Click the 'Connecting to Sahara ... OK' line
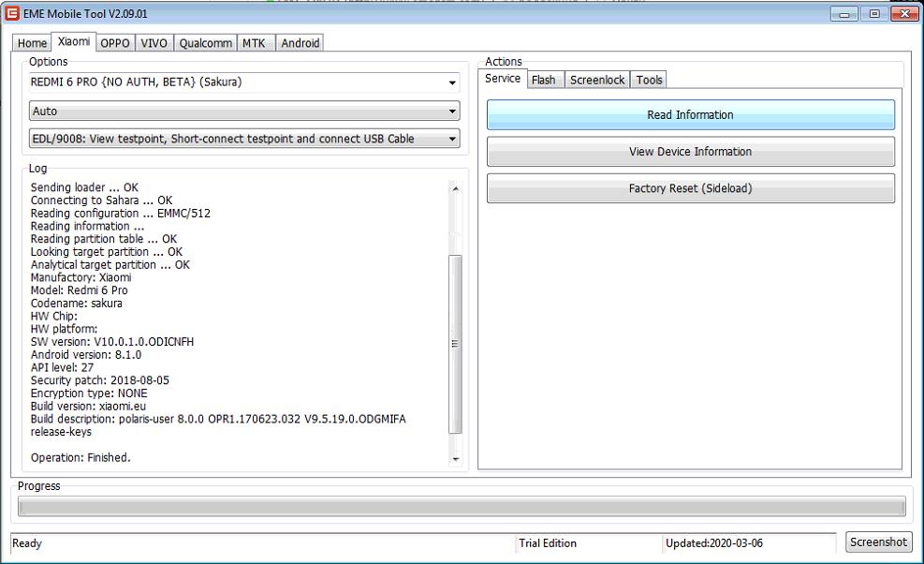The width and height of the screenshot is (924, 564). pyautogui.click(x=101, y=200)
